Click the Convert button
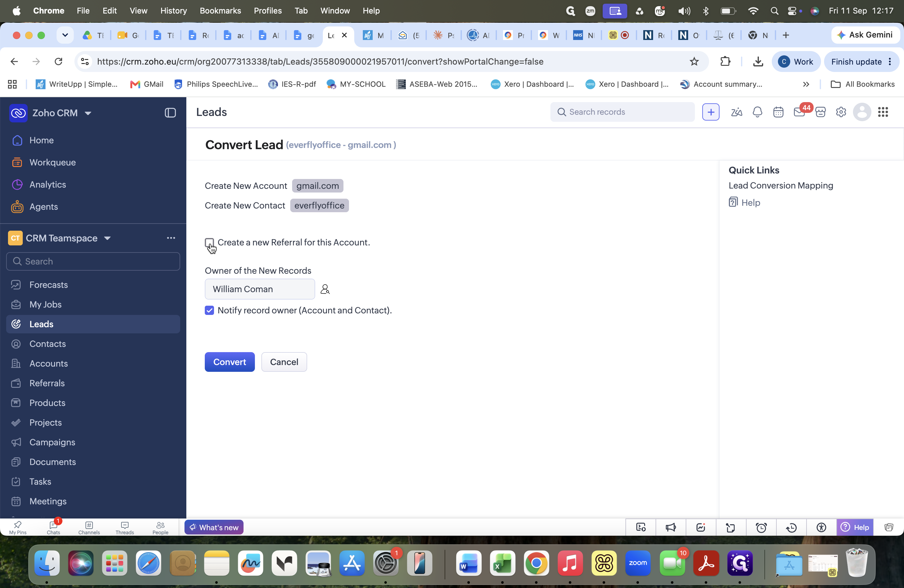 click(x=229, y=362)
